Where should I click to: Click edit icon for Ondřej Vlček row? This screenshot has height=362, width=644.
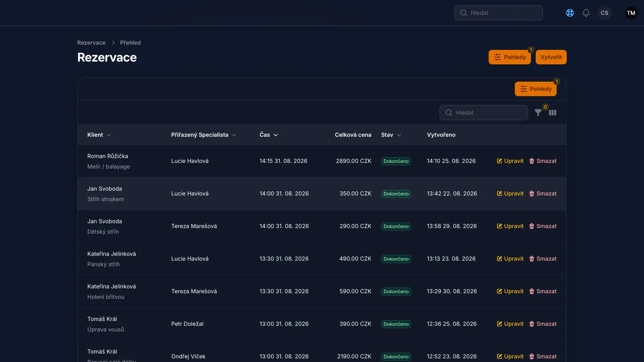coord(500,356)
